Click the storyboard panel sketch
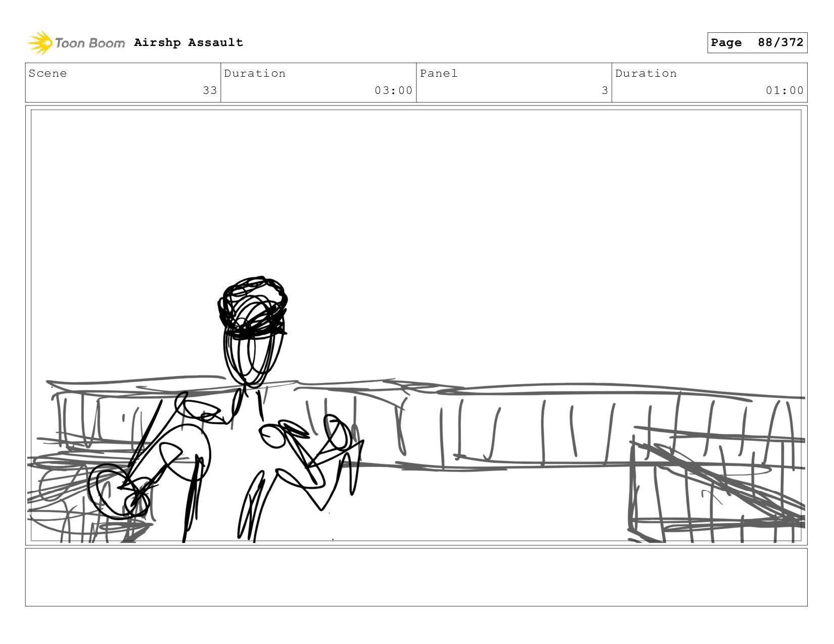 pos(416,325)
